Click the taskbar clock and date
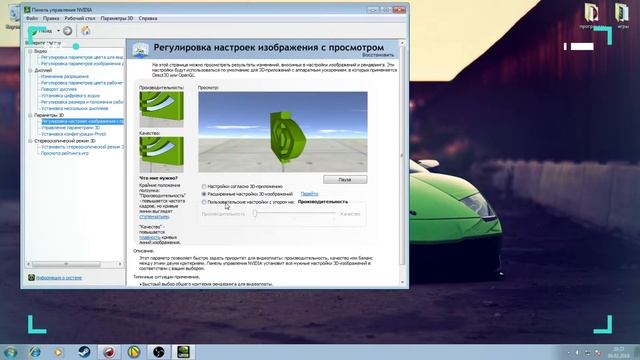Screen dimensions: 640x360 [618, 352]
